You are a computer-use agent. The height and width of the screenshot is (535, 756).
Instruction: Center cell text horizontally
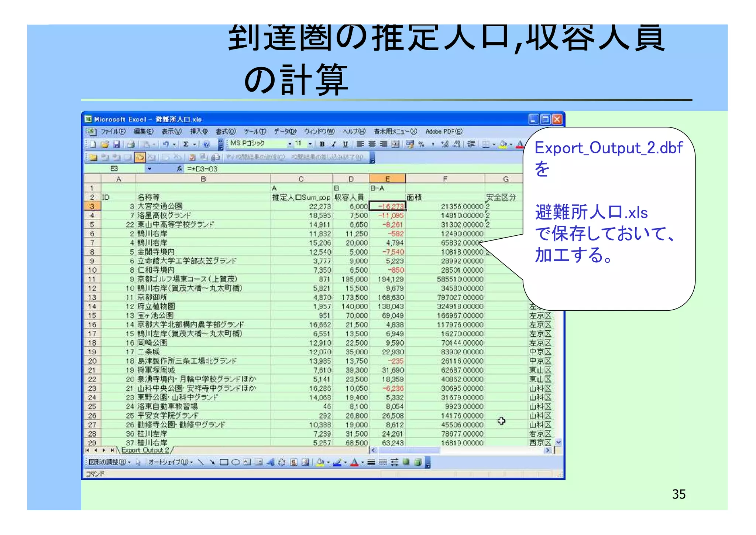pos(372,144)
